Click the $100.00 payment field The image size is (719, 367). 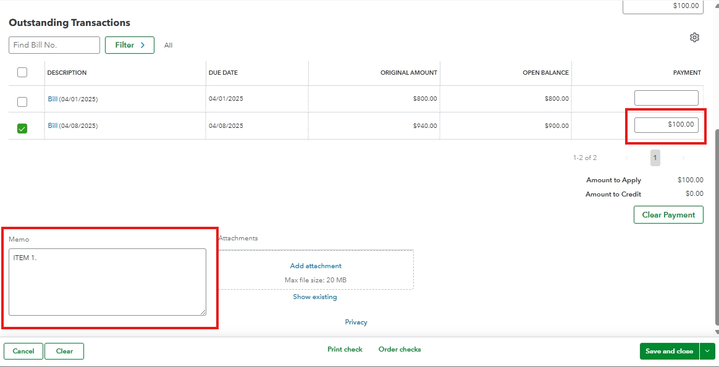(x=666, y=125)
